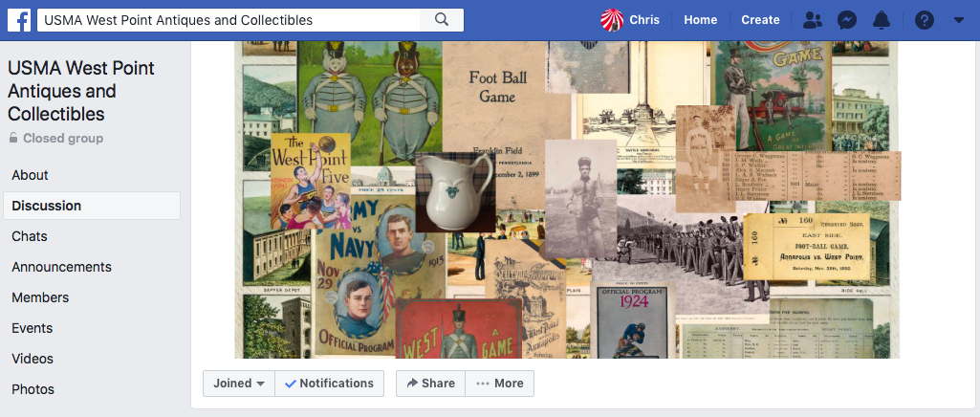Viewport: 980px width, 417px height.
Task: Open the Create menu
Action: pos(760,20)
